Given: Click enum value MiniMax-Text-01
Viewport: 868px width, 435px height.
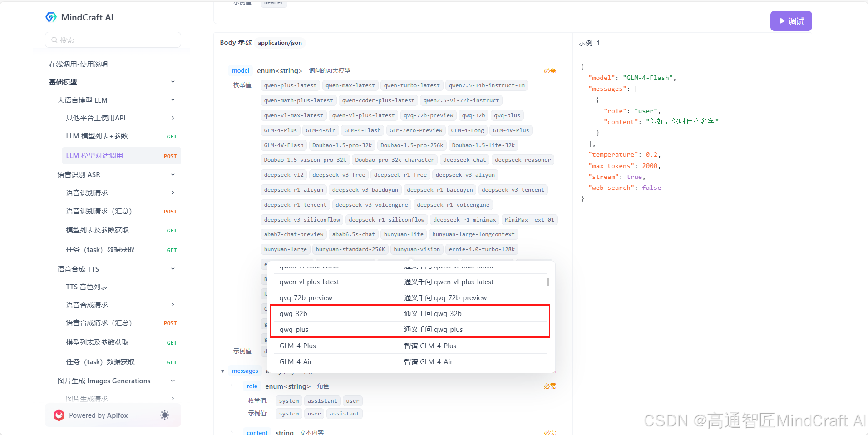Looking at the screenshot, I should tap(529, 220).
